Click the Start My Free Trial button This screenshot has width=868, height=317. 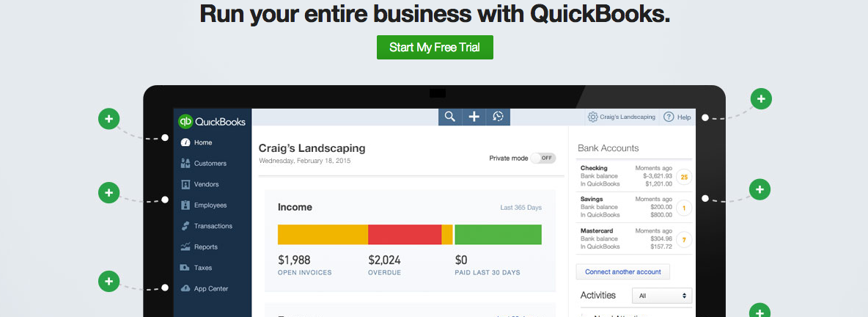[435, 48]
